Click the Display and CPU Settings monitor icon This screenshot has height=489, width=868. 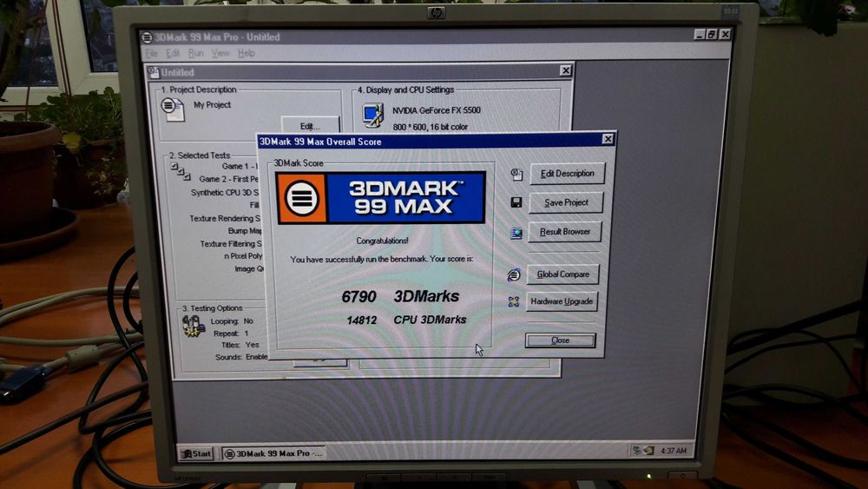(372, 116)
